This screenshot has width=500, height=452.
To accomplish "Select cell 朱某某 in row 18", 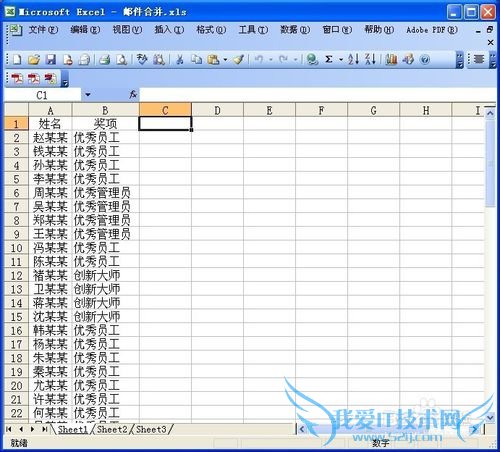I will pyautogui.click(x=50, y=358).
